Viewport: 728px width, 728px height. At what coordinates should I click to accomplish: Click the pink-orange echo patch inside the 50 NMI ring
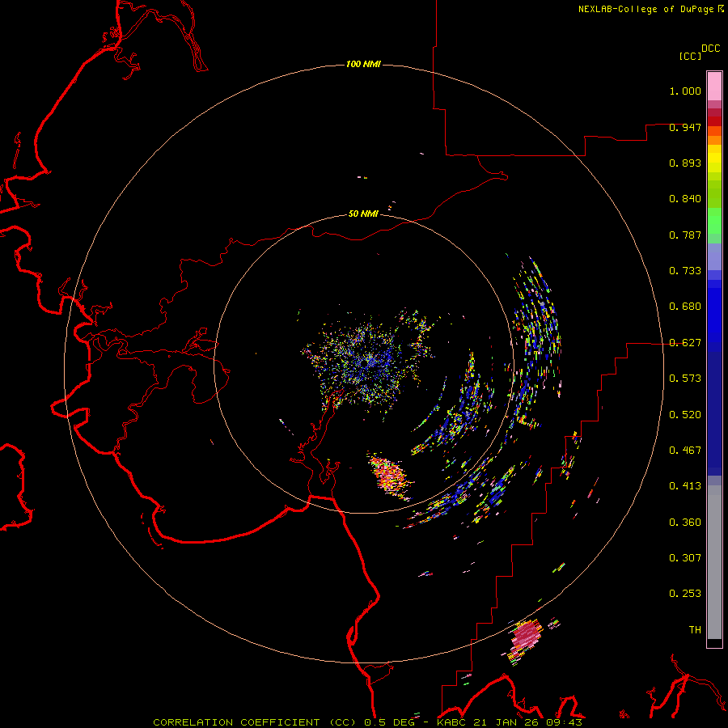(x=390, y=476)
